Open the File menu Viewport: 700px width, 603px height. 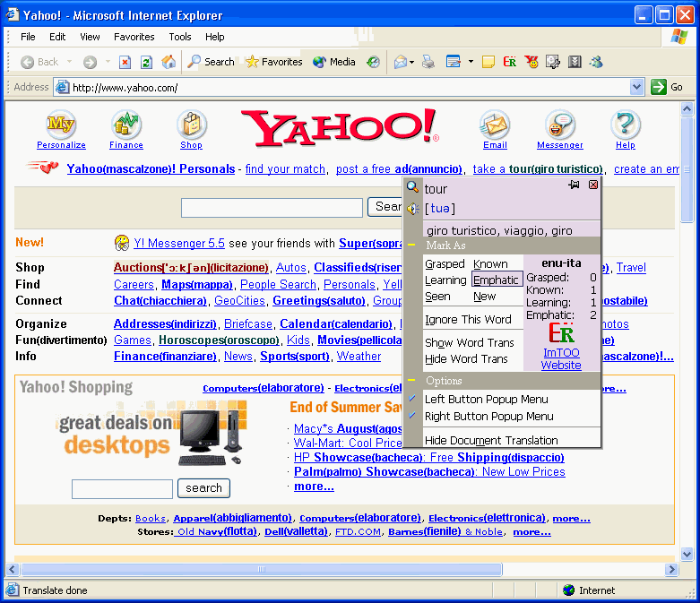[x=28, y=37]
